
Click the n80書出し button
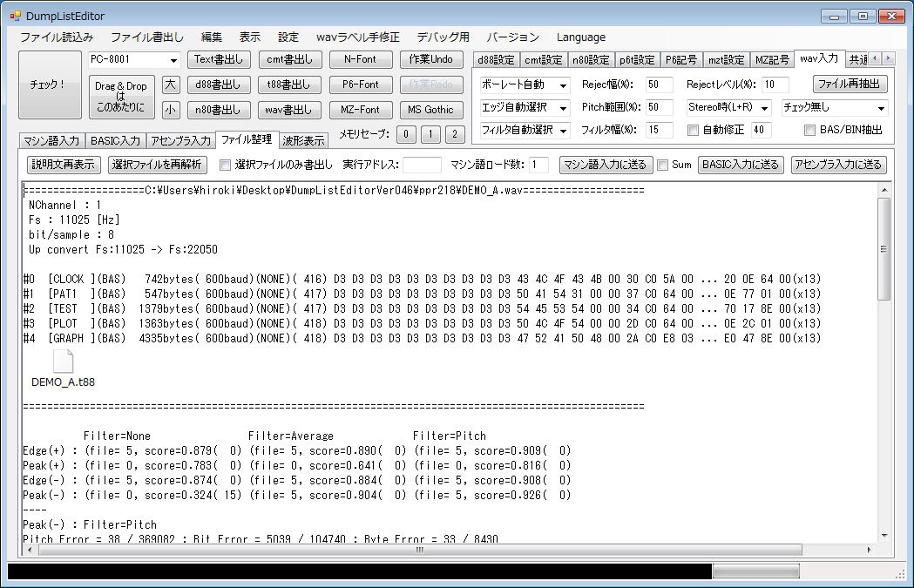[x=219, y=110]
